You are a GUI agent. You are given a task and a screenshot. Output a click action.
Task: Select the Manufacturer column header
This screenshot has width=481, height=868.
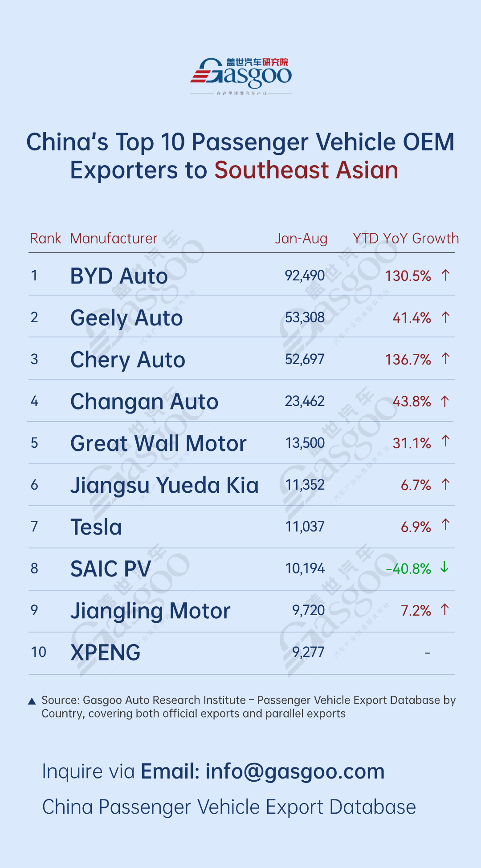point(114,239)
